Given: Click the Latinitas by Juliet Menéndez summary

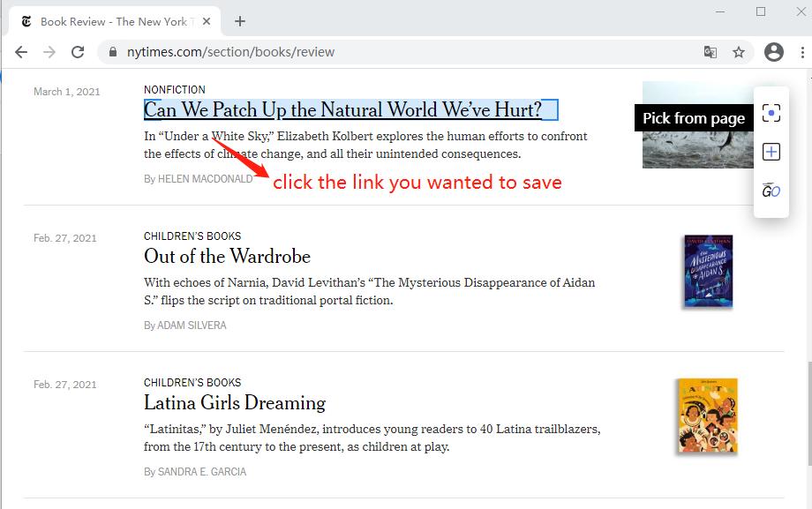Looking at the screenshot, I should (x=372, y=438).
